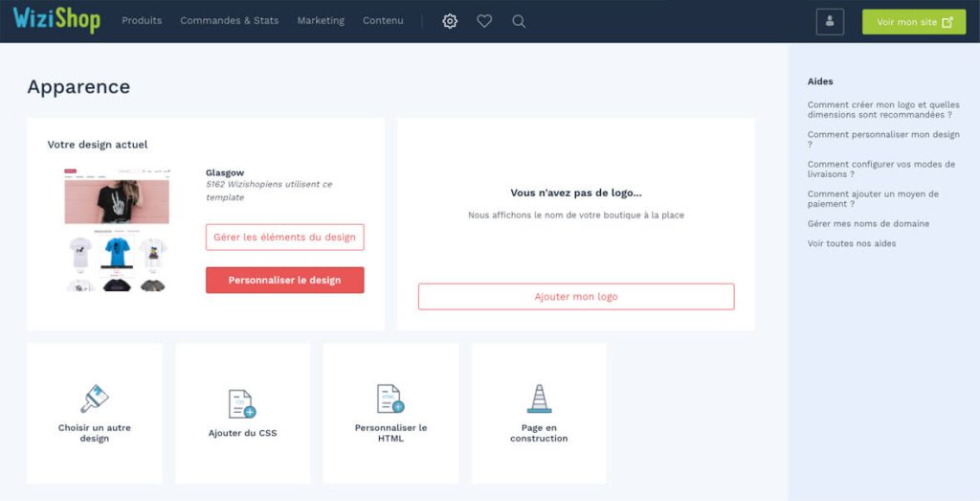The image size is (980, 501).
Task: Click the Voir mon site button
Action: 914,22
